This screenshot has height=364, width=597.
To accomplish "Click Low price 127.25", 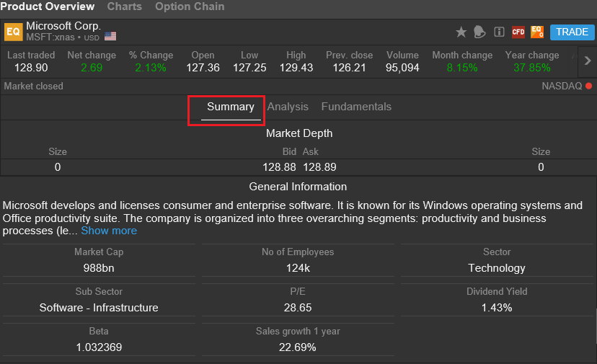I will [x=249, y=68].
